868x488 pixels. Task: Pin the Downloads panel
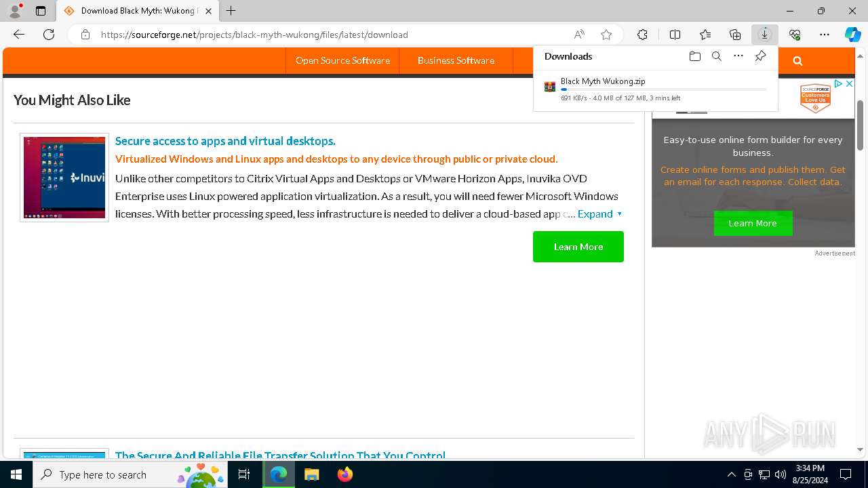coord(760,56)
